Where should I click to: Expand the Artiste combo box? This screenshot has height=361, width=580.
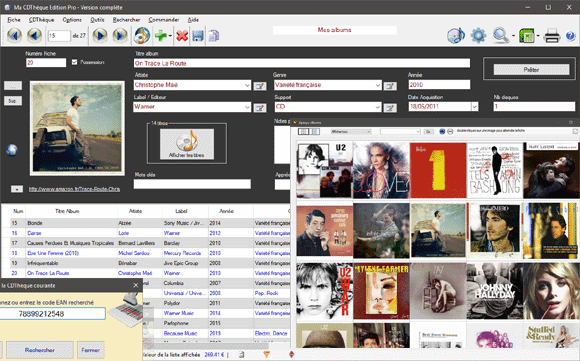247,85
